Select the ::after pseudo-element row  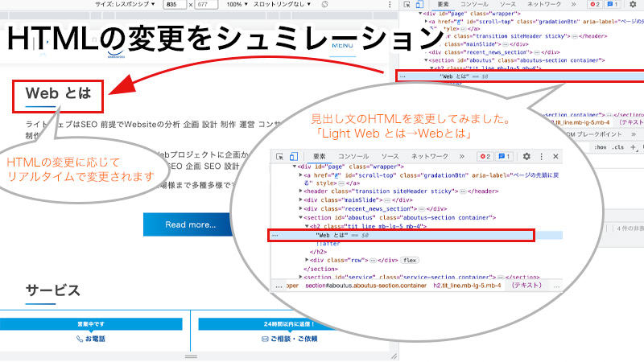[328, 244]
